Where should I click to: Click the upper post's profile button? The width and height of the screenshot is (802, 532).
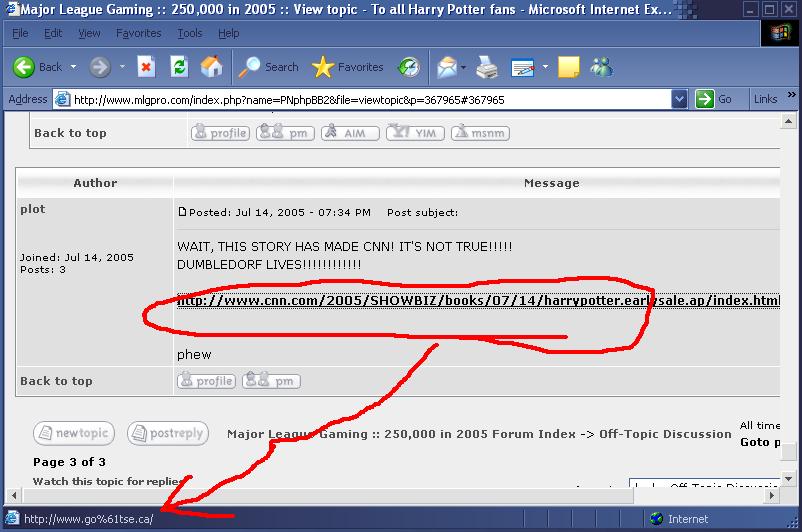220,133
